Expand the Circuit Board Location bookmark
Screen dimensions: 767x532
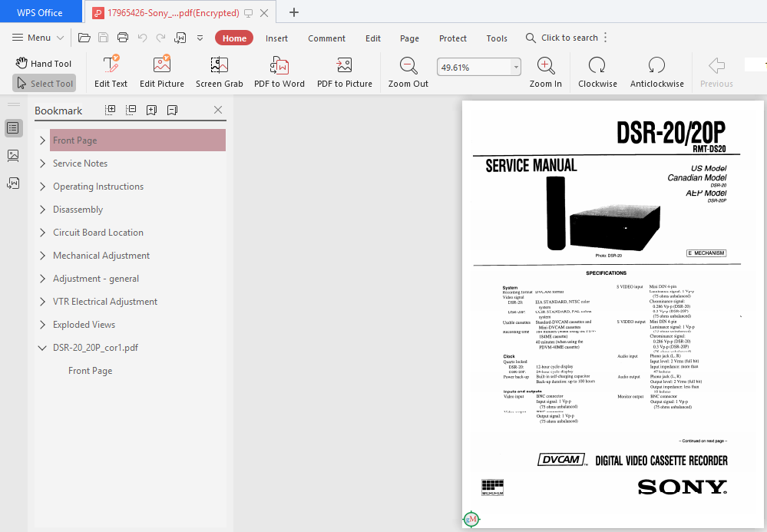pos(42,233)
